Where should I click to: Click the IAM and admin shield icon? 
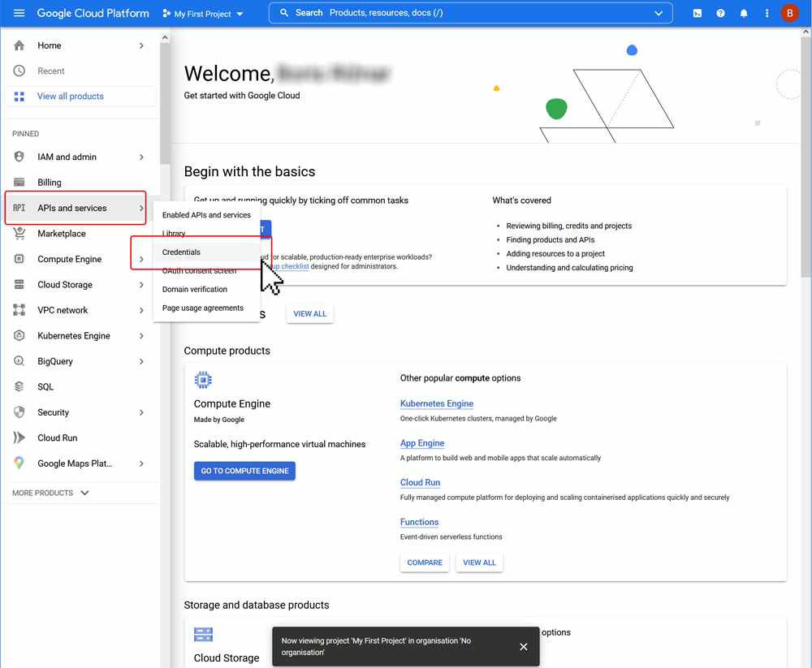19,157
